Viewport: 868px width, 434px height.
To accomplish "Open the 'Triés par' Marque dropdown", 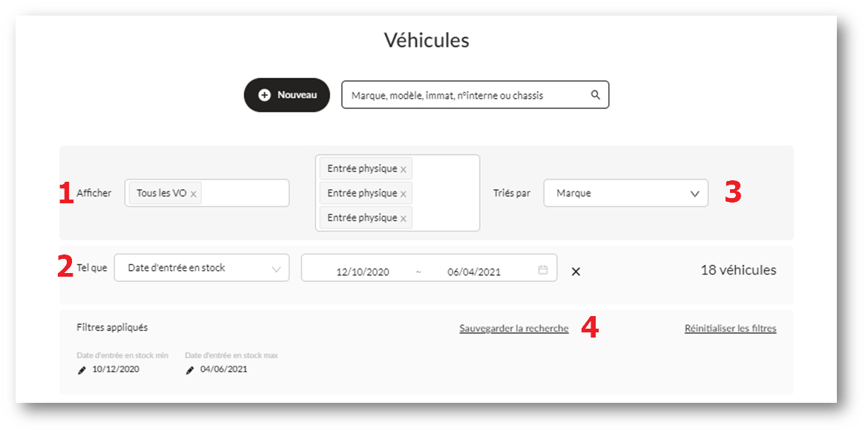I will [x=625, y=193].
